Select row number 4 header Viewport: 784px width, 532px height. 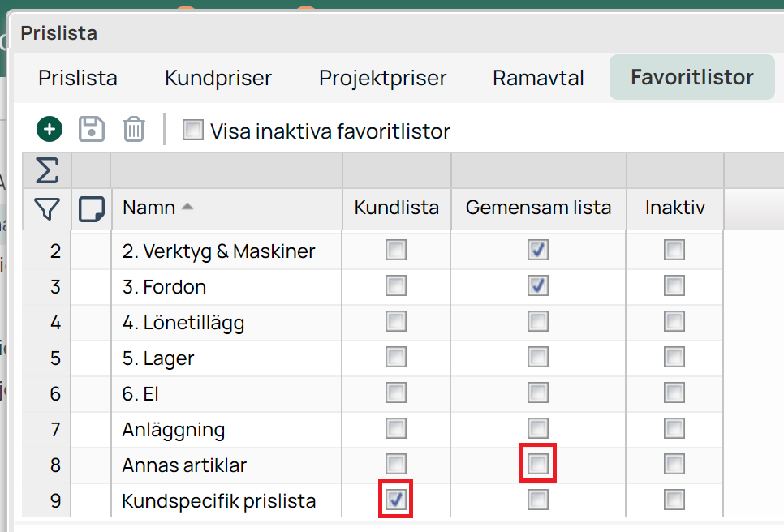[x=55, y=322]
